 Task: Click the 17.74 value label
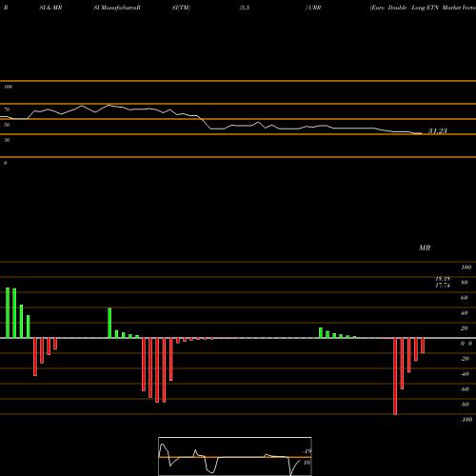point(443,286)
